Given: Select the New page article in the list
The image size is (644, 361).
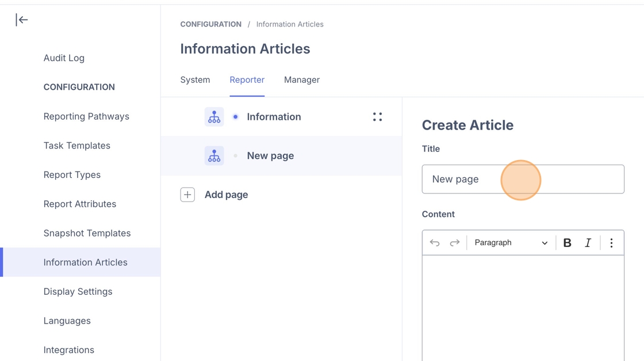Looking at the screenshot, I should coord(281,156).
